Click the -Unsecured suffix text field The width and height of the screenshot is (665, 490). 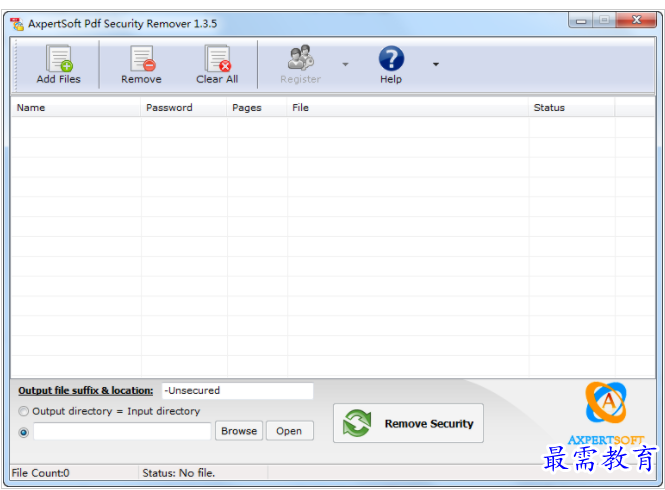pos(238,391)
